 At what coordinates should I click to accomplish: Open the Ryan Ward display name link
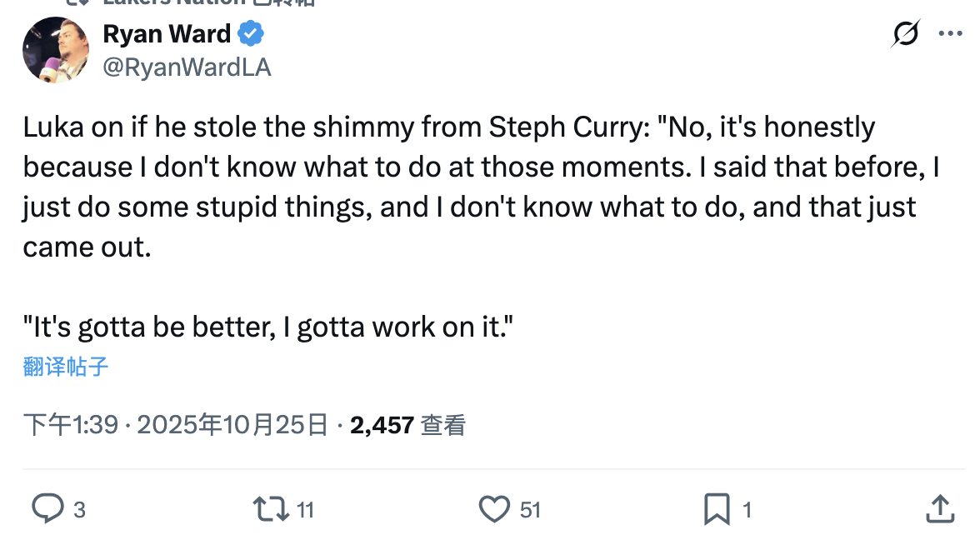coord(167,34)
